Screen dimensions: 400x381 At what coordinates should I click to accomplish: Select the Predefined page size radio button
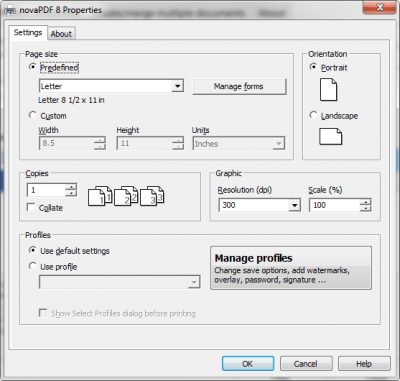point(32,67)
